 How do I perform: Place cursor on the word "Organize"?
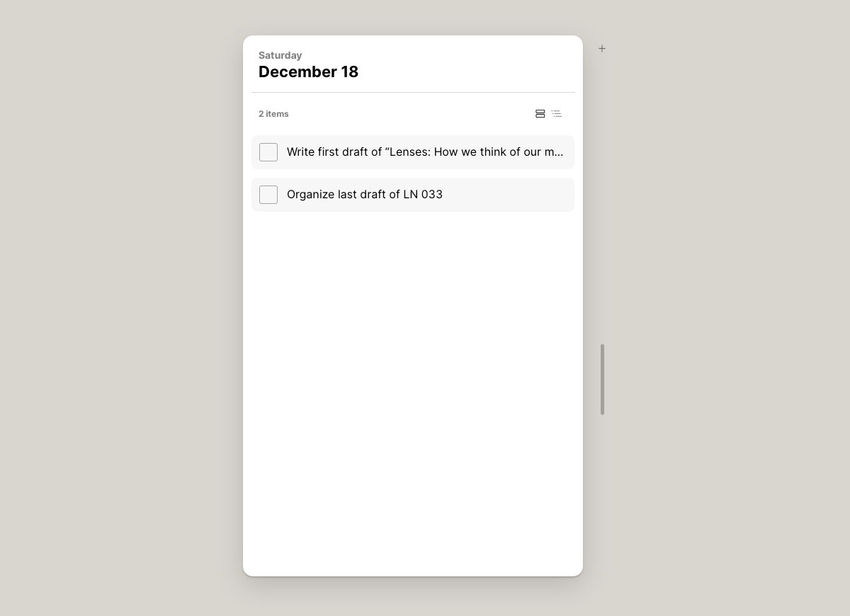click(x=310, y=195)
